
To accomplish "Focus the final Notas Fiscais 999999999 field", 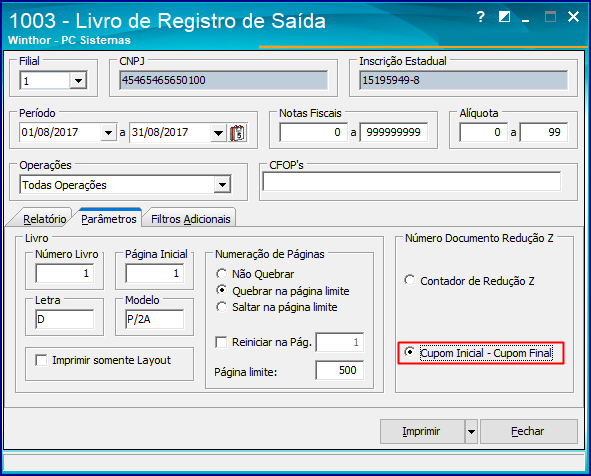I will 394,132.
